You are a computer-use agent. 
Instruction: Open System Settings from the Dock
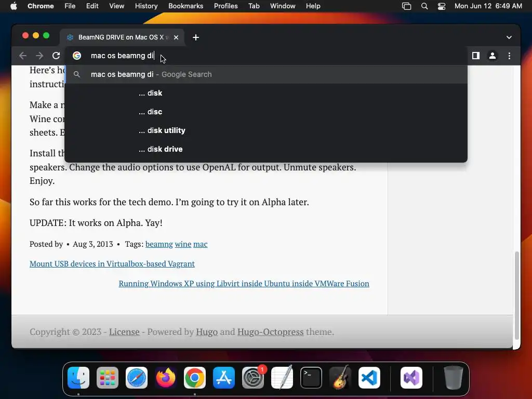point(253,378)
